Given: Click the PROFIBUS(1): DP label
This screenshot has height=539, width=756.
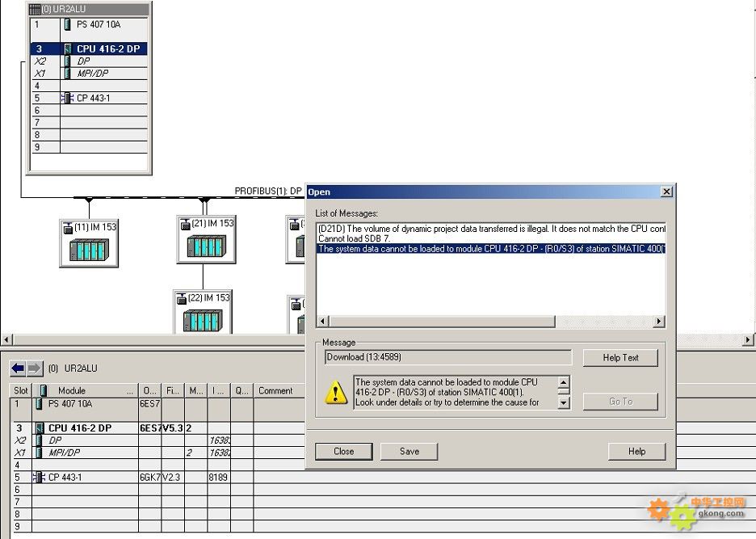Looking at the screenshot, I should 268,191.
